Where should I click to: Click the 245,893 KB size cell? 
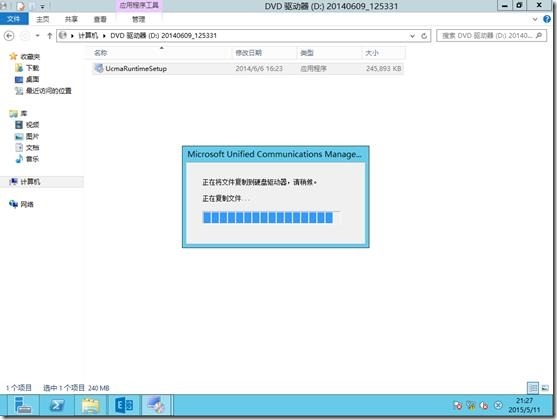[384, 69]
